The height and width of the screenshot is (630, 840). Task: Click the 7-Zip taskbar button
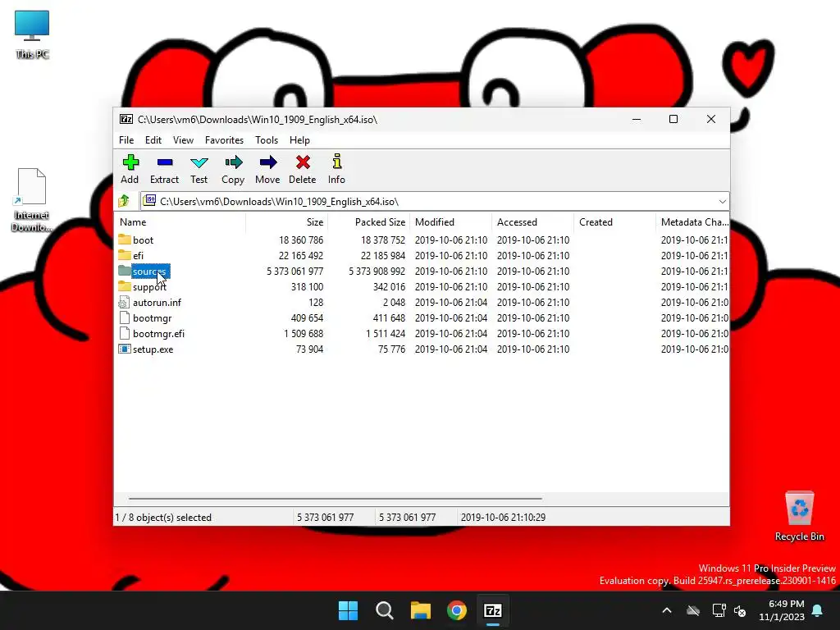493,610
